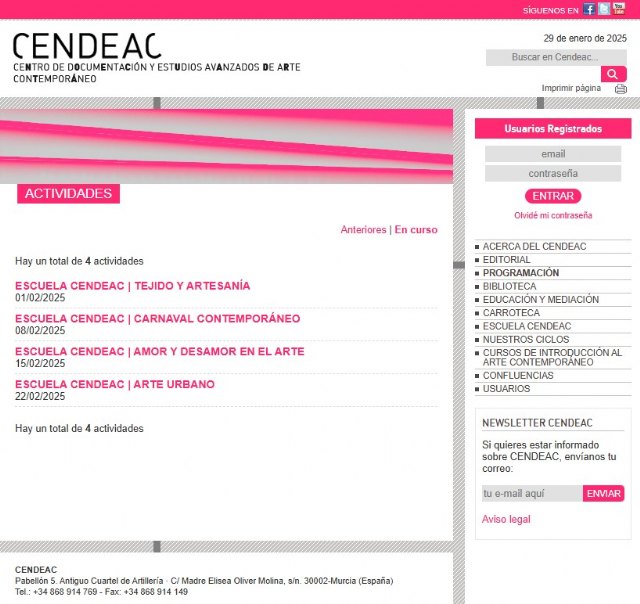
Task: Open Carnaval Contemporáneo activity
Action: click(x=157, y=319)
